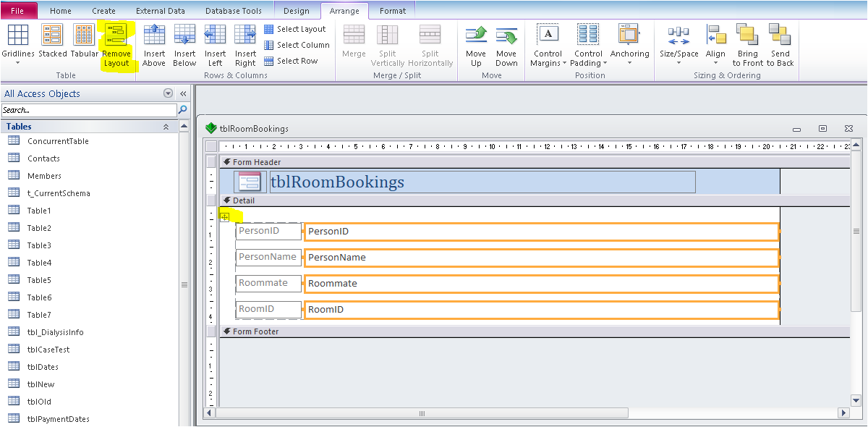Click the form's horizontal scrollbar
The height and width of the screenshot is (427, 868).
tap(422, 413)
